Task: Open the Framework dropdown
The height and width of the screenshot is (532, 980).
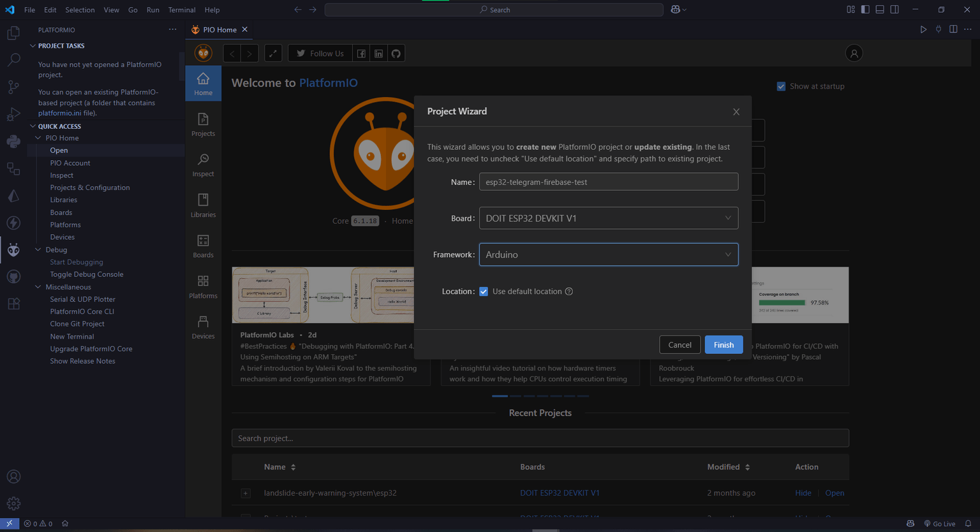Action: (608, 254)
